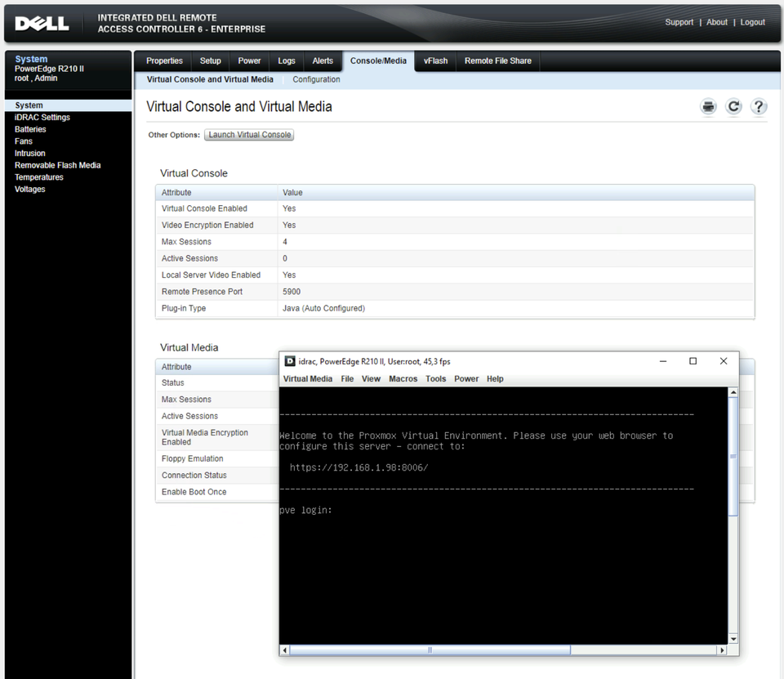
Task: Open the help question mark icon
Action: (759, 107)
